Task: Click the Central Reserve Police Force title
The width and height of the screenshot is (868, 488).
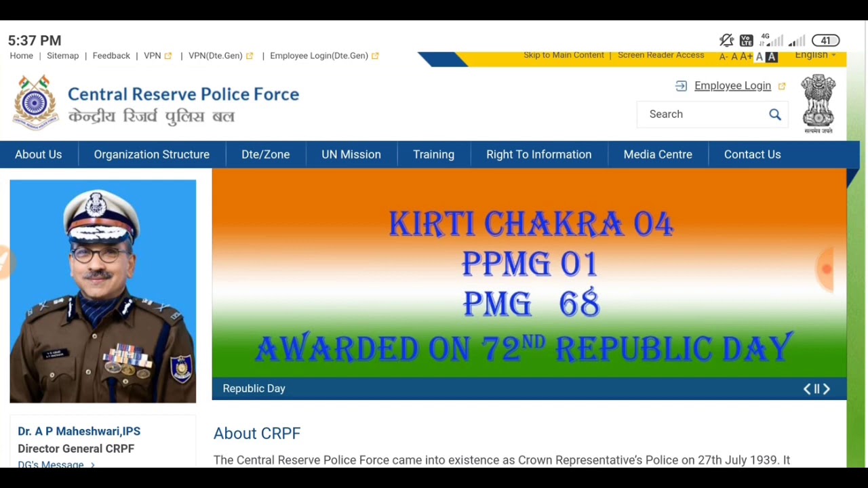Action: 183,94
